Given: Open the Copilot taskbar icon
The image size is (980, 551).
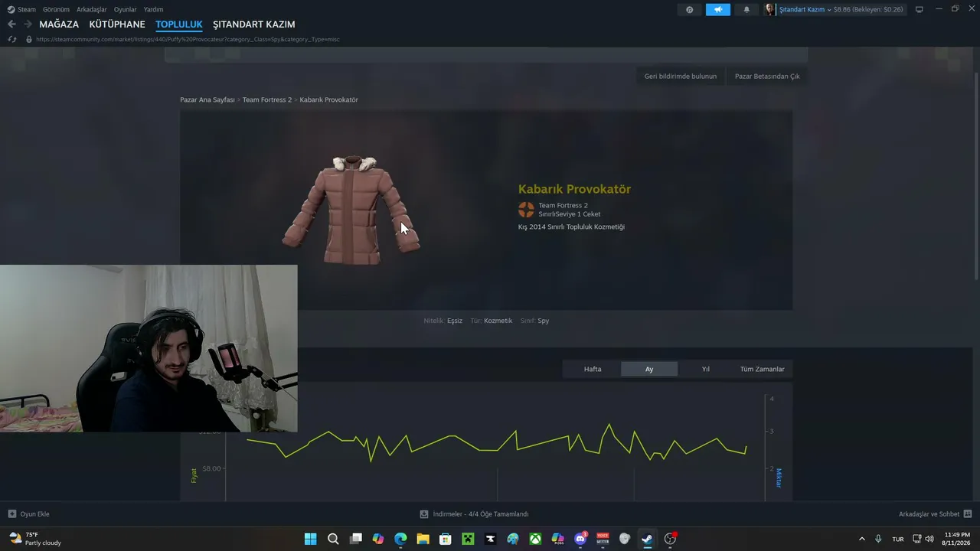Looking at the screenshot, I should click(378, 539).
